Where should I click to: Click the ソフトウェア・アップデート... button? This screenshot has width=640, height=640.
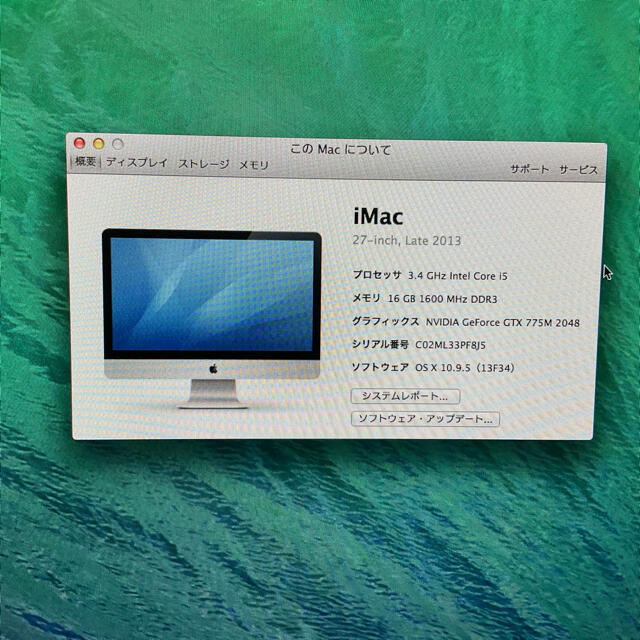[425, 419]
